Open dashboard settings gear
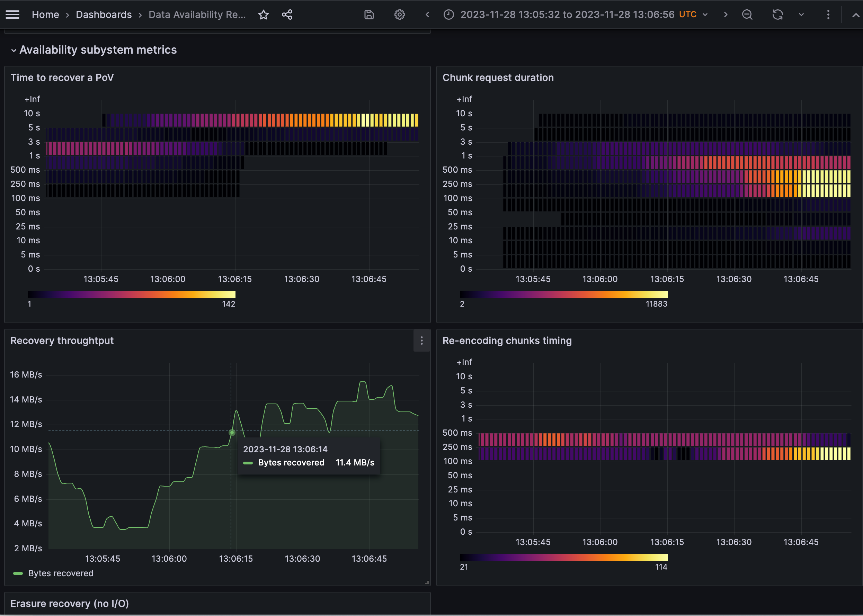The height and width of the screenshot is (616, 863). [x=399, y=15]
